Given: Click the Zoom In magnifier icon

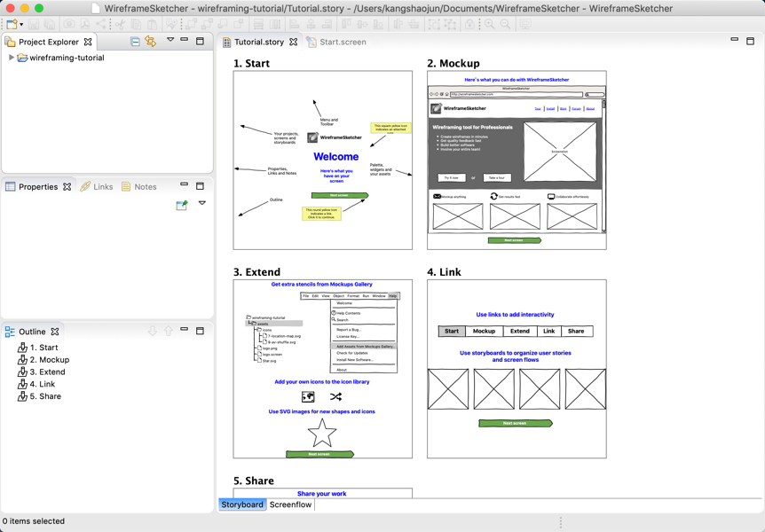Looking at the screenshot, I should pos(489,24).
